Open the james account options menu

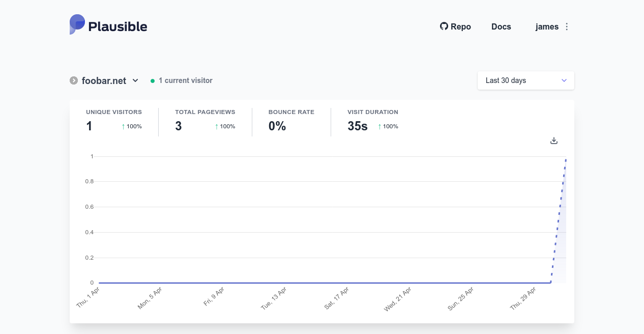click(x=567, y=26)
